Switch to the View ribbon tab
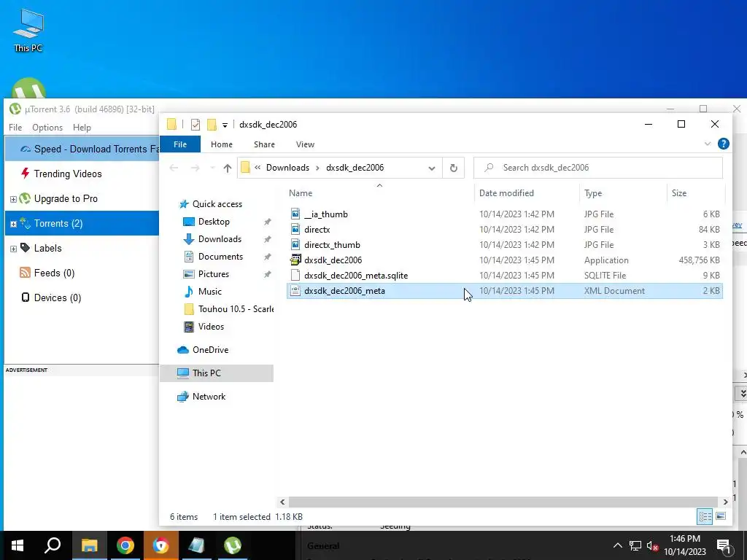 pyautogui.click(x=305, y=144)
